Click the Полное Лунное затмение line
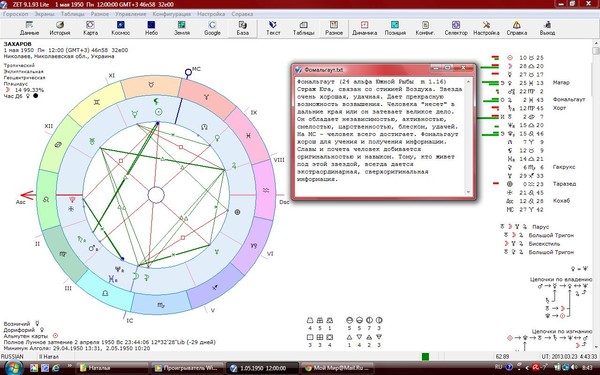This screenshot has height=375, width=600. [x=109, y=342]
